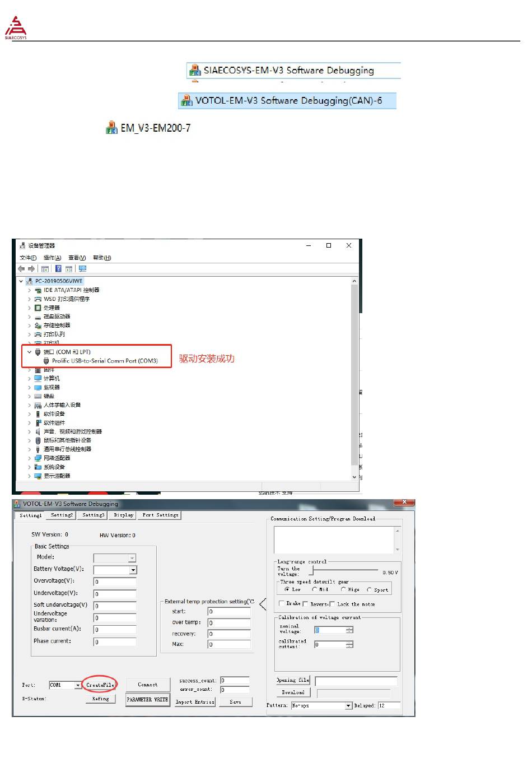Click the Import Entries button
Screen dimensions: 532x772
(195, 702)
